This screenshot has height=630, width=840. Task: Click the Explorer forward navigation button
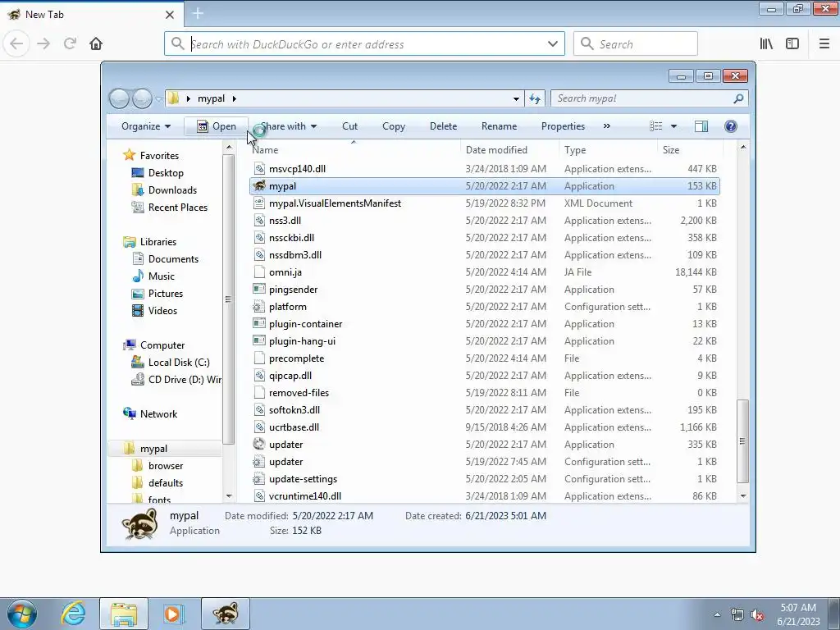tap(142, 98)
